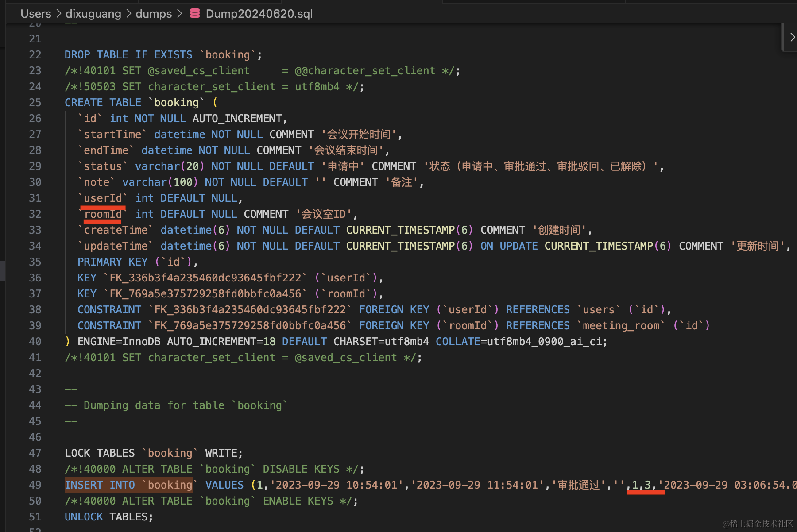This screenshot has width=797, height=532.
Task: Click varchar(20) type on line 29
Action: [170, 166]
